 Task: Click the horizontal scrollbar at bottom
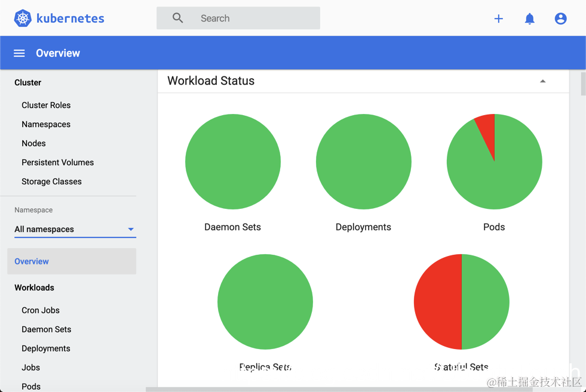[339, 390]
